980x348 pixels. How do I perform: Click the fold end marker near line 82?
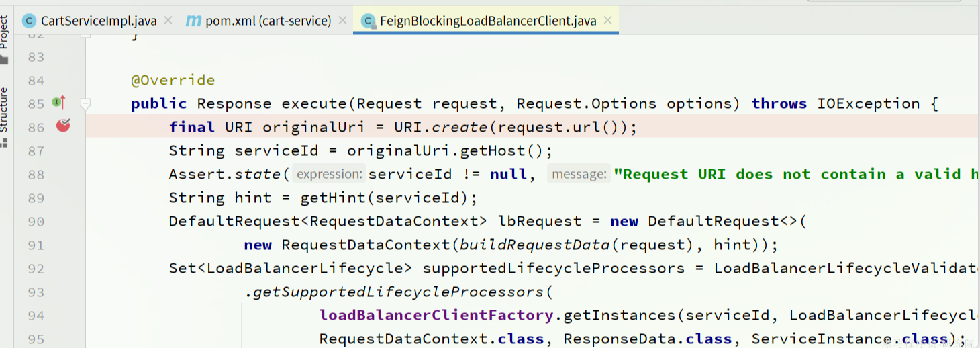point(85,34)
